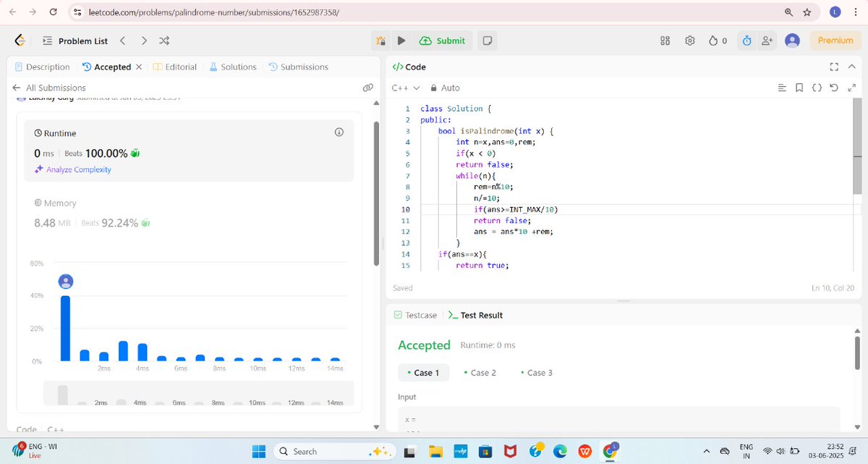This screenshot has height=464, width=868.
Task: Open the notes icon next to Submit
Action: point(488,41)
